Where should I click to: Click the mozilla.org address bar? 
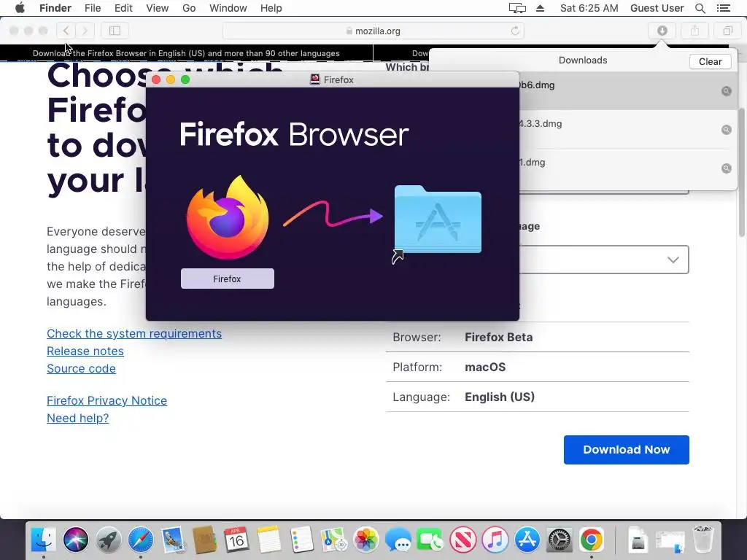[373, 31]
